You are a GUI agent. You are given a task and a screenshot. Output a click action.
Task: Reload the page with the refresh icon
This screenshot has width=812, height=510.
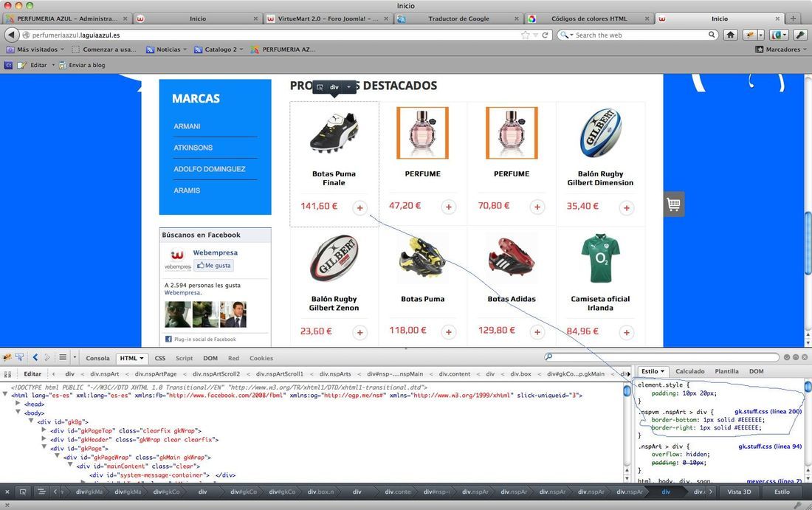[x=545, y=35]
